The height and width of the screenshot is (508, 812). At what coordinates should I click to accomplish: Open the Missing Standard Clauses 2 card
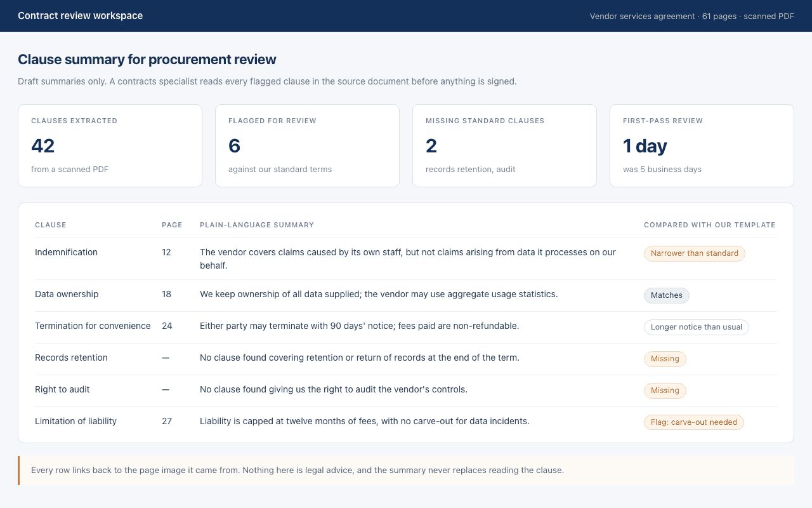pyautogui.click(x=504, y=145)
